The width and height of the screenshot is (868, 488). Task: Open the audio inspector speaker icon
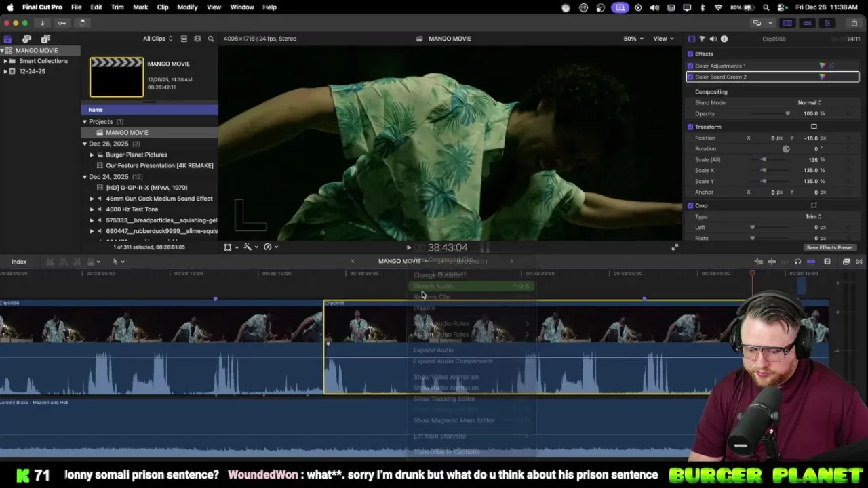pyautogui.click(x=713, y=39)
